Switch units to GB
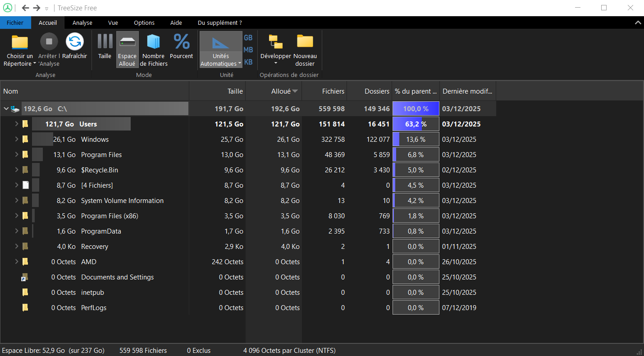This screenshot has height=356, width=644. (248, 38)
